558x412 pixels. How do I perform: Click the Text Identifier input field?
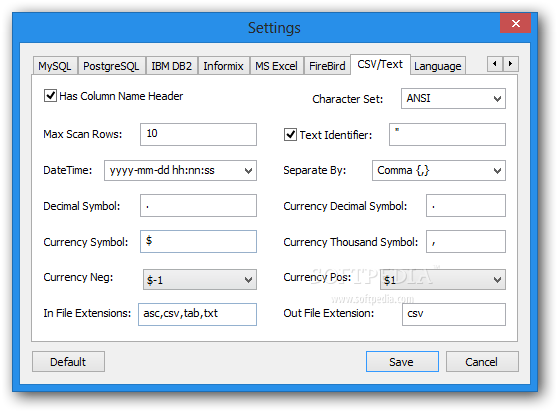point(447,134)
